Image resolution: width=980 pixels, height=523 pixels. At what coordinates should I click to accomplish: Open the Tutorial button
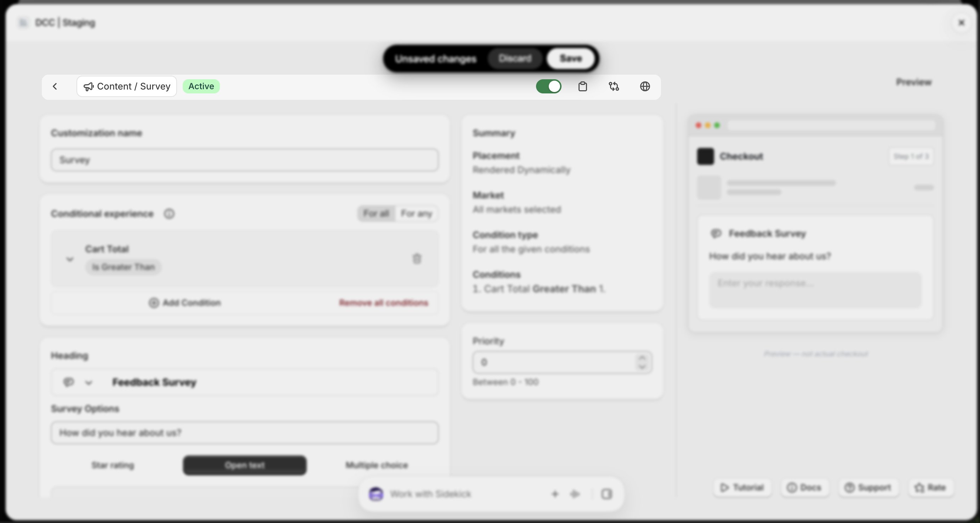coord(742,488)
